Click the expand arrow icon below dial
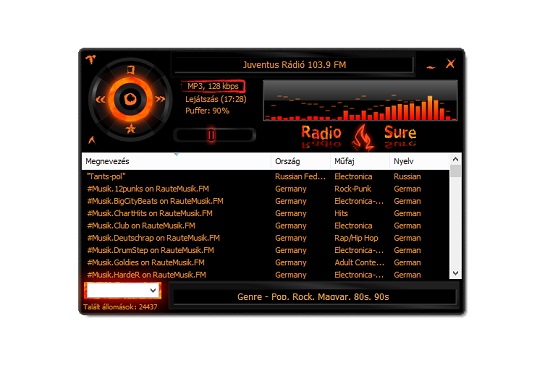 (x=92, y=140)
